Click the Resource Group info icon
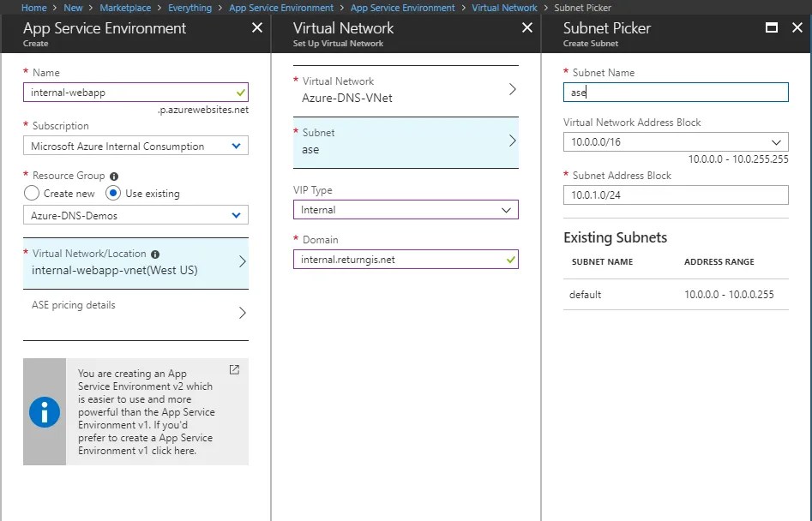This screenshot has width=812, height=521. tap(114, 177)
